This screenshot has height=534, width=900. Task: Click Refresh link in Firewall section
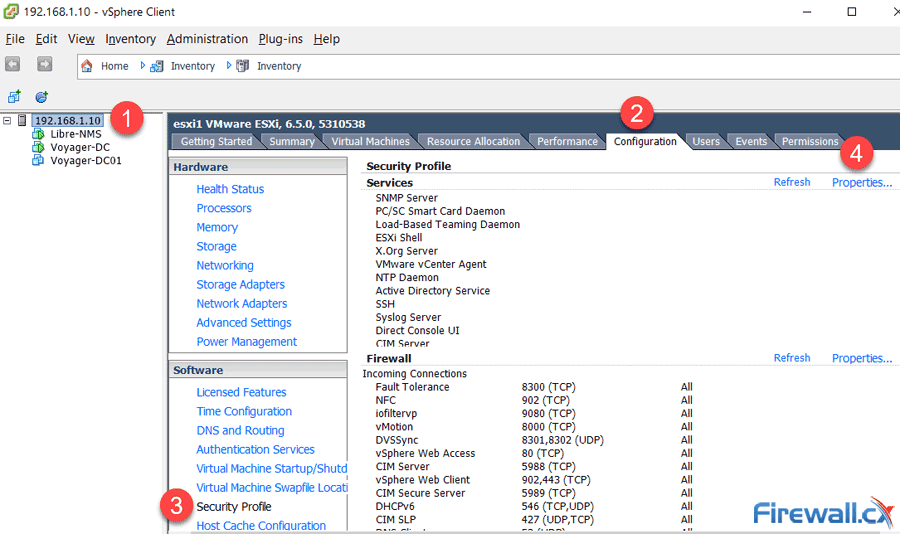[792, 358]
